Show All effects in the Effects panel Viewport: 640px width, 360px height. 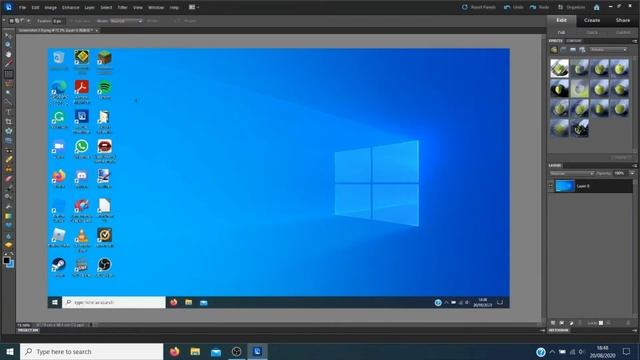coord(583,50)
